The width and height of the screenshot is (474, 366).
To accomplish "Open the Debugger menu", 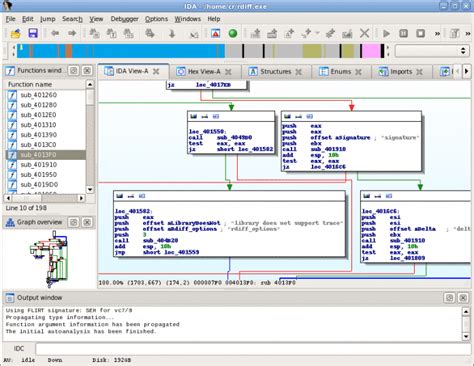I will [124, 19].
